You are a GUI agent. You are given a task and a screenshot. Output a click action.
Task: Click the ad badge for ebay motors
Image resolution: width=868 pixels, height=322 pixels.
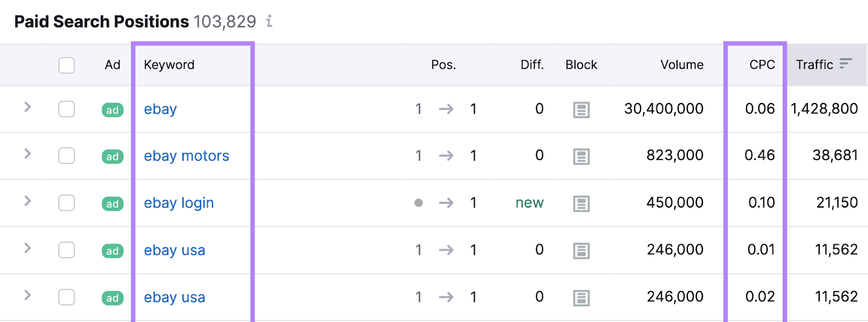pyautogui.click(x=112, y=156)
